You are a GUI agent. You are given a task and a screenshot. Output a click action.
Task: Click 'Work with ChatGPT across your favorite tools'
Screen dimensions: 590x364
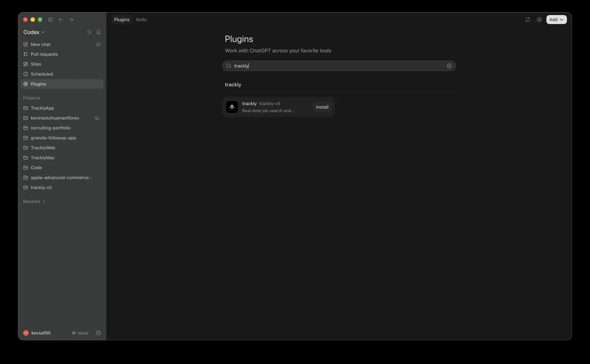coord(278,51)
